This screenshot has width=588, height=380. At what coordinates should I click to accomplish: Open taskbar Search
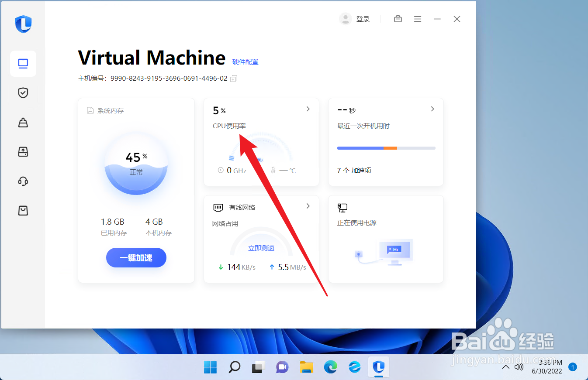click(234, 367)
